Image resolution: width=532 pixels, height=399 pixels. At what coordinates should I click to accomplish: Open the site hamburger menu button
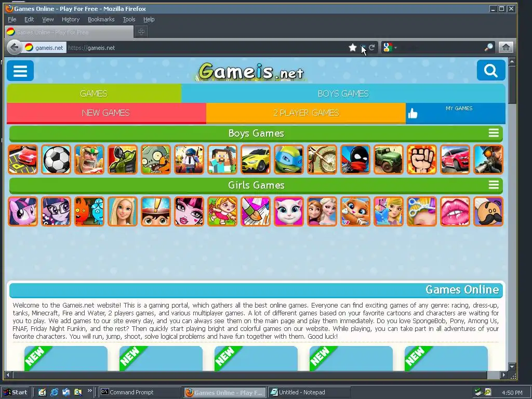20,71
